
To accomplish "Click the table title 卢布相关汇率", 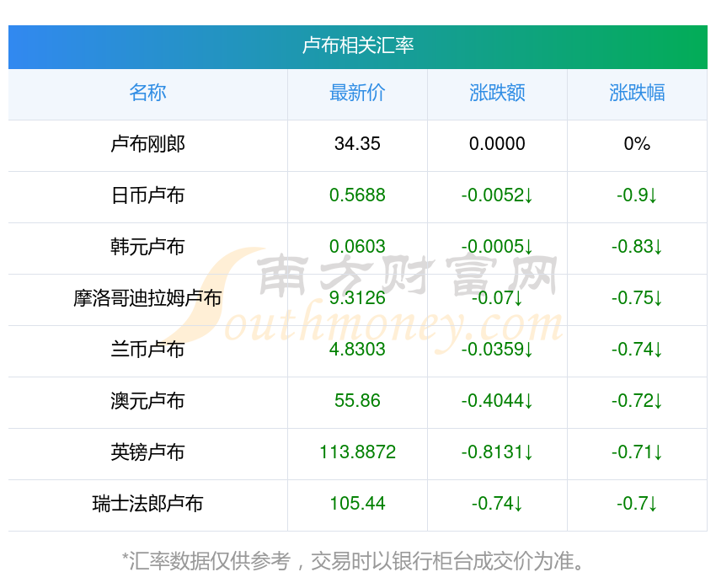I will [x=358, y=45].
